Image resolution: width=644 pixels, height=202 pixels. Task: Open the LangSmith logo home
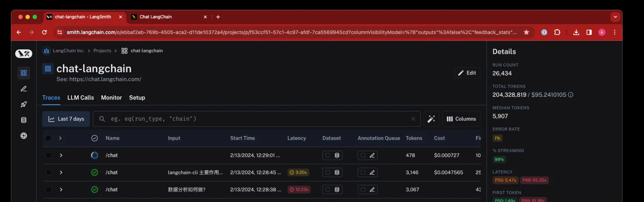(x=23, y=54)
